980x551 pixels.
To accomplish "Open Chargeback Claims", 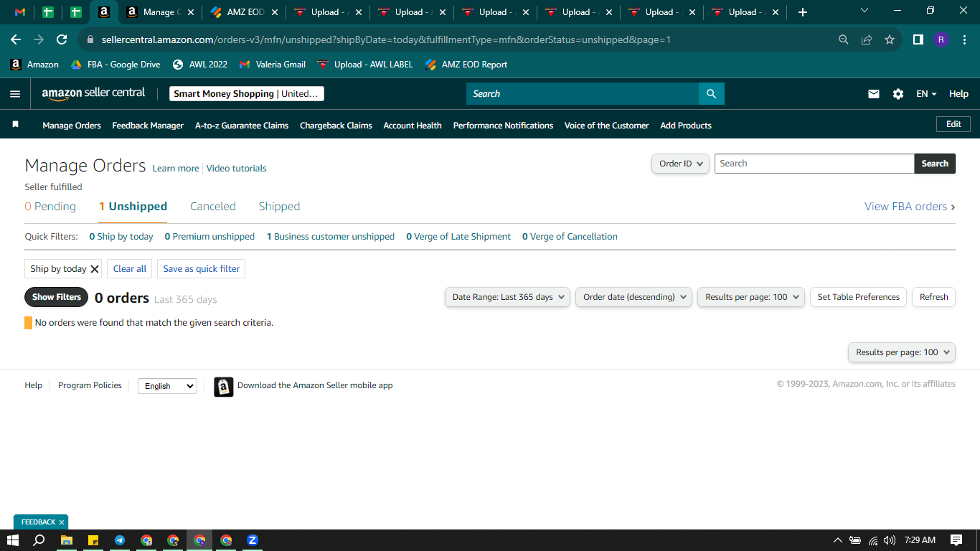I will point(336,126).
